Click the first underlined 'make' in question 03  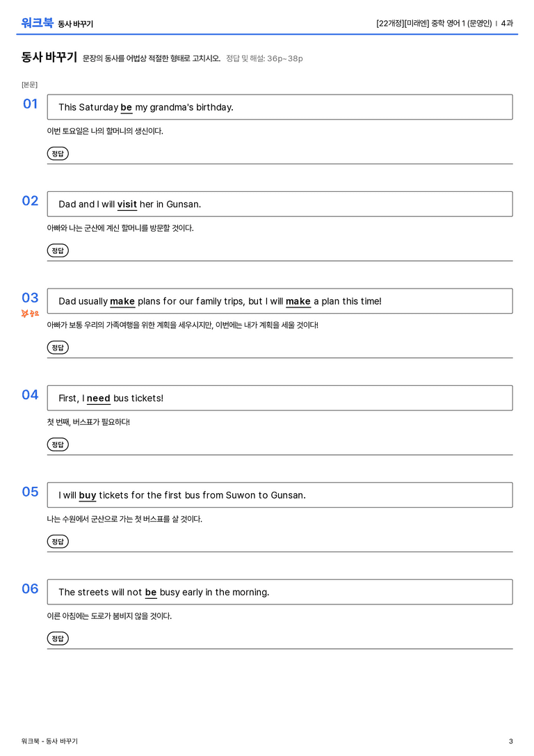tap(122, 301)
